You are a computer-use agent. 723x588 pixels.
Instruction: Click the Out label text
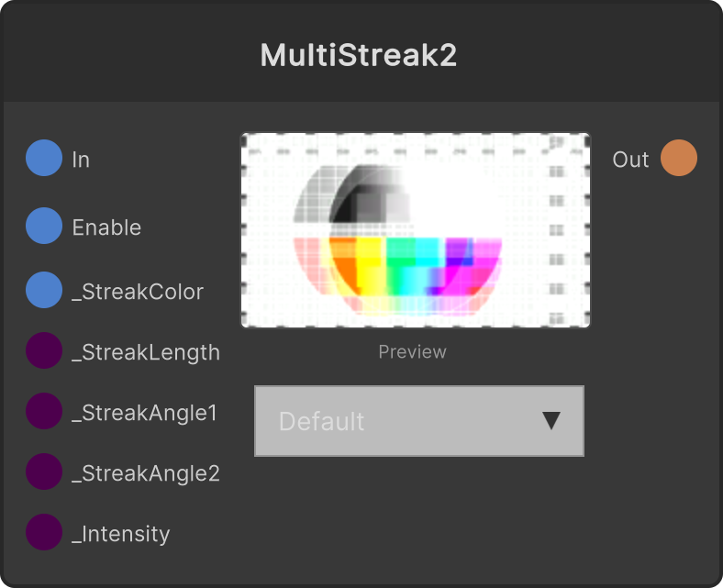[630, 160]
